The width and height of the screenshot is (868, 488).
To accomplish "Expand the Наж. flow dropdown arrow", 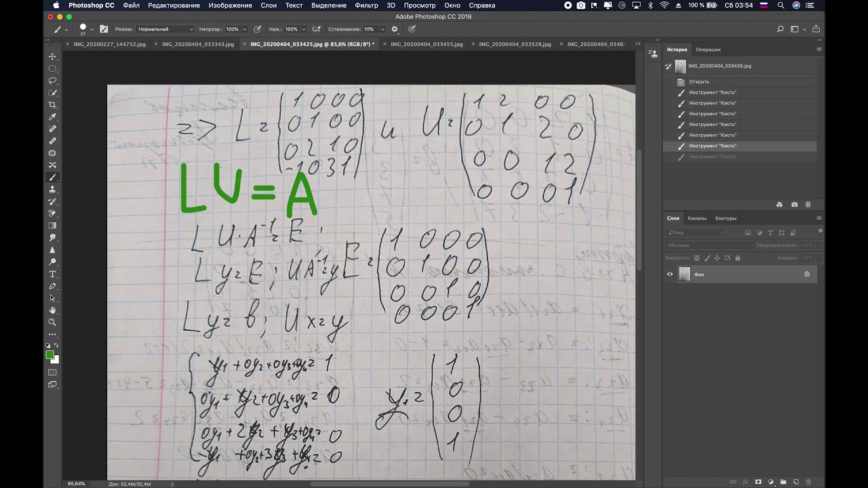I will coord(303,29).
